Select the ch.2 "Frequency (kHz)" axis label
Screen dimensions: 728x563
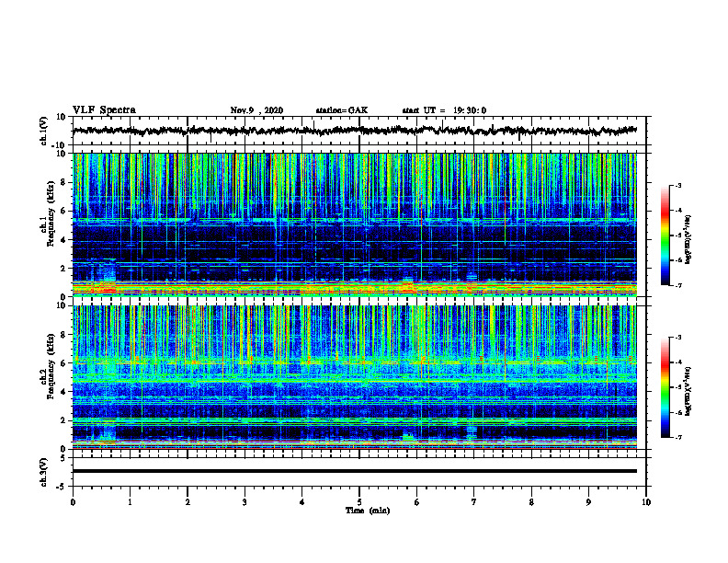(51, 366)
